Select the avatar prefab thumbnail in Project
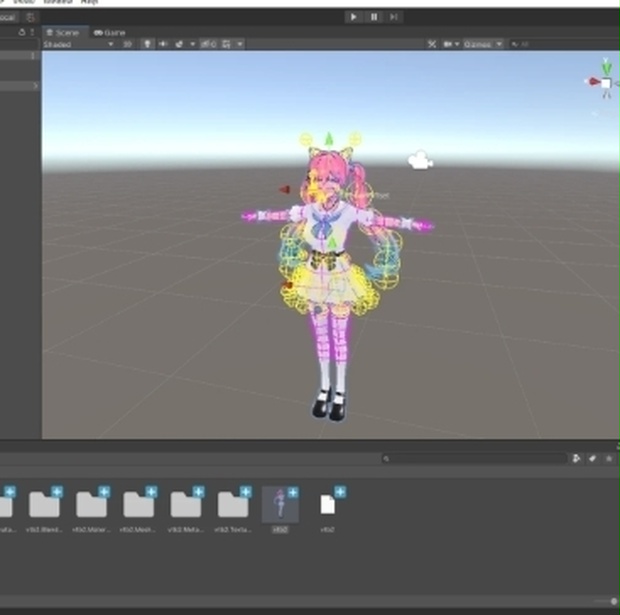This screenshot has height=615, width=620. (x=280, y=504)
